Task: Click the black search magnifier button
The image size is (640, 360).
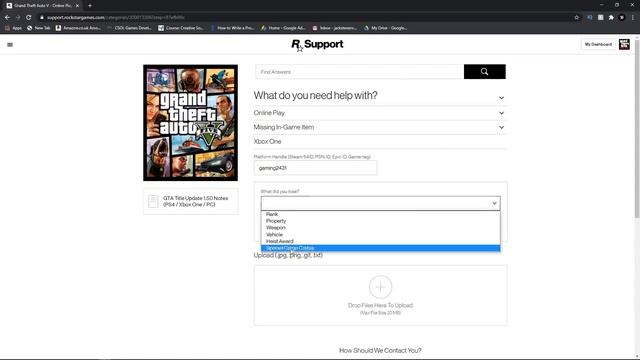Action: [484, 72]
